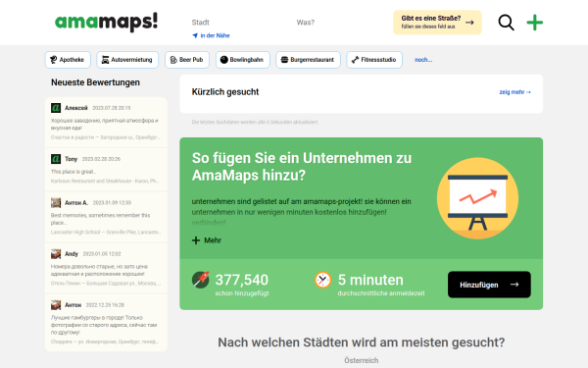The image size is (588, 368).
Task: Click the beer mug icon in Beer Pub chip
Action: point(173,60)
